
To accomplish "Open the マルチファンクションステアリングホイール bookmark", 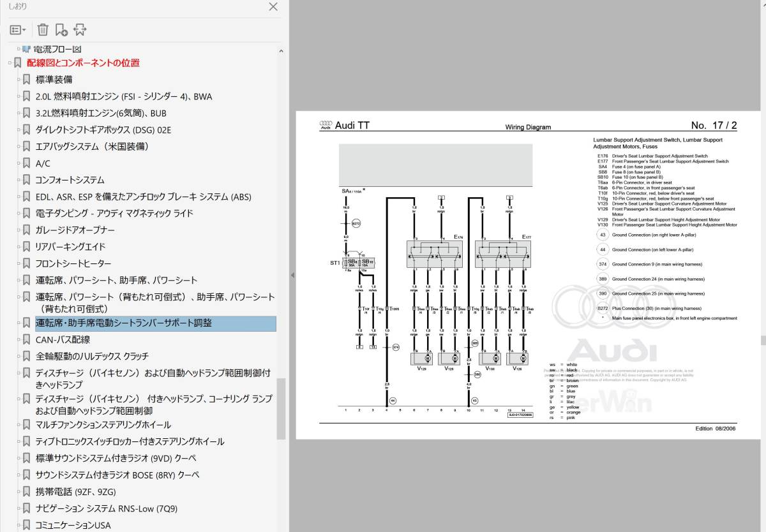I will pyautogui.click(x=103, y=424).
